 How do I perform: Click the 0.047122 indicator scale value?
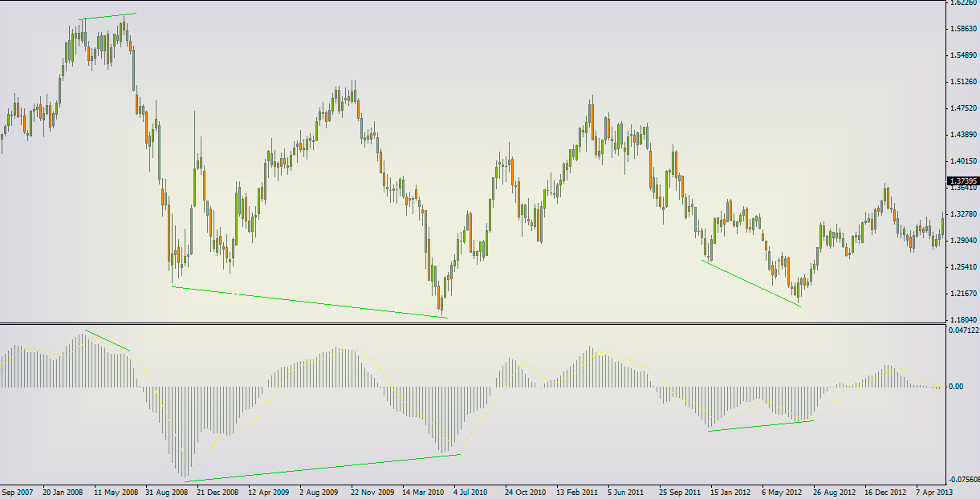(x=964, y=330)
